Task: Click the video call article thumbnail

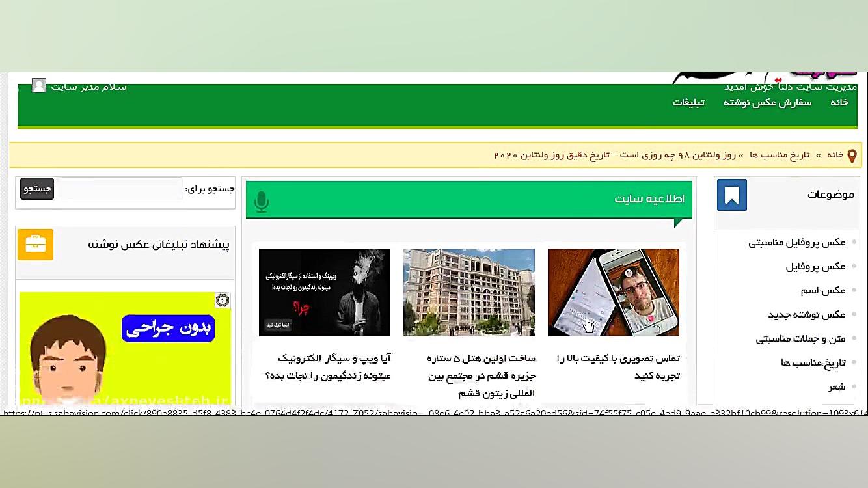Action: click(x=614, y=291)
